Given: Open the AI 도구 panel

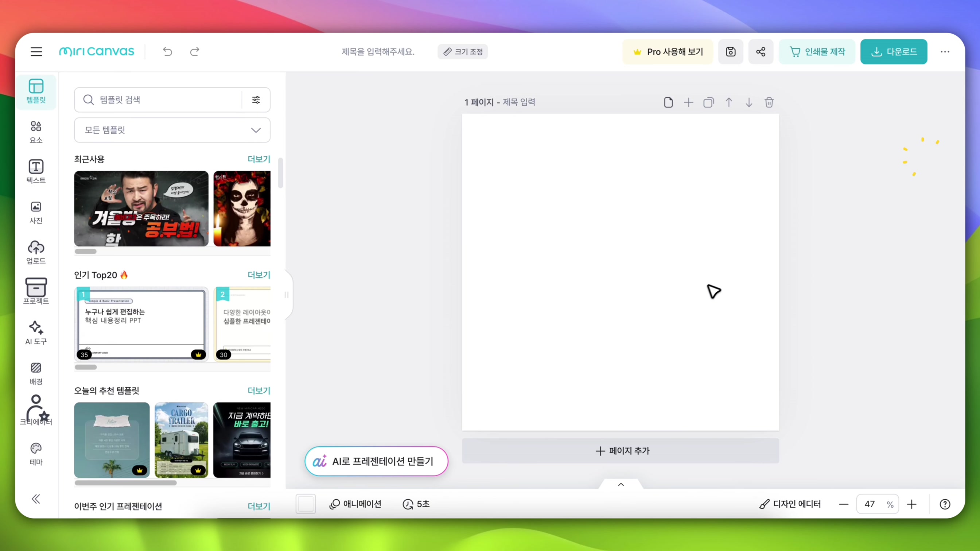Looking at the screenshot, I should click(36, 333).
